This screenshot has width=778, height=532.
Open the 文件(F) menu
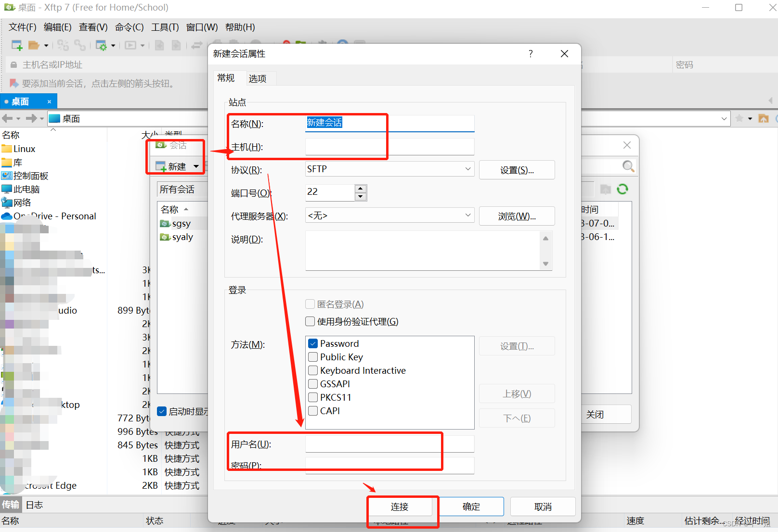[23, 27]
